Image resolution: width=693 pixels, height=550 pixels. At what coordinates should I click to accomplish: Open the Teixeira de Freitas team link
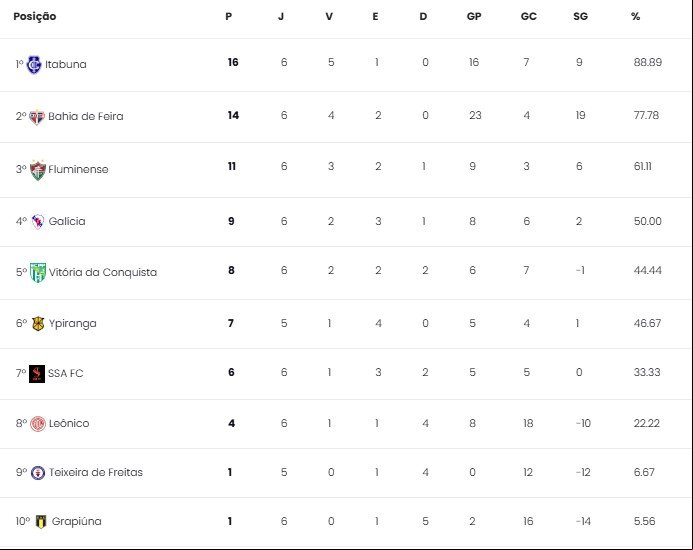pyautogui.click(x=96, y=472)
